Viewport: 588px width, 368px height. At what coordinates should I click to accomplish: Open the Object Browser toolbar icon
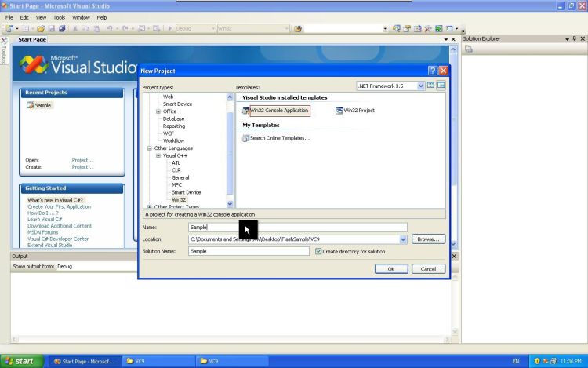[417, 28]
